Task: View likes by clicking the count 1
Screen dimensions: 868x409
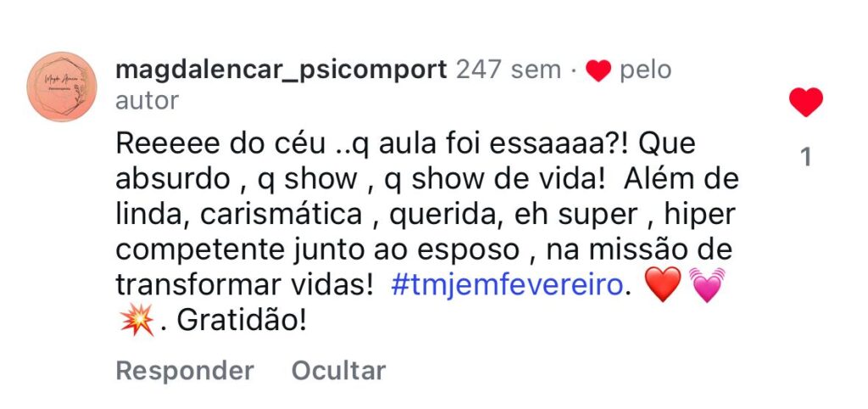Action: [x=806, y=157]
